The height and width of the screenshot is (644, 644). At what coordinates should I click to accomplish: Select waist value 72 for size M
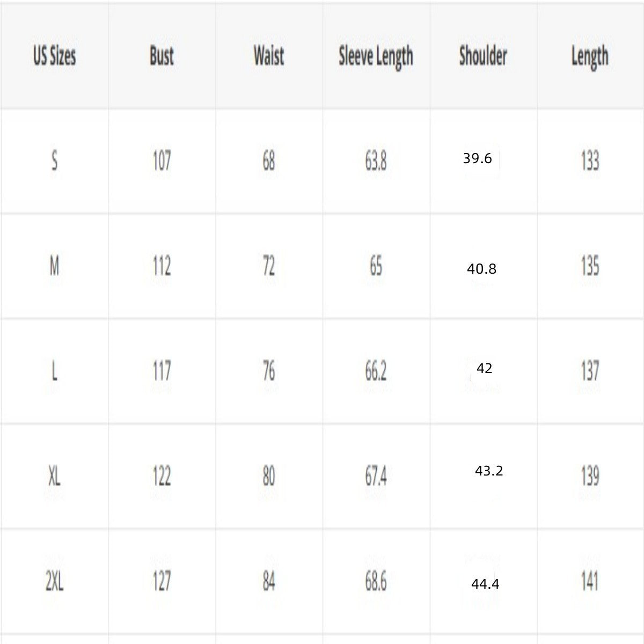pos(269,266)
